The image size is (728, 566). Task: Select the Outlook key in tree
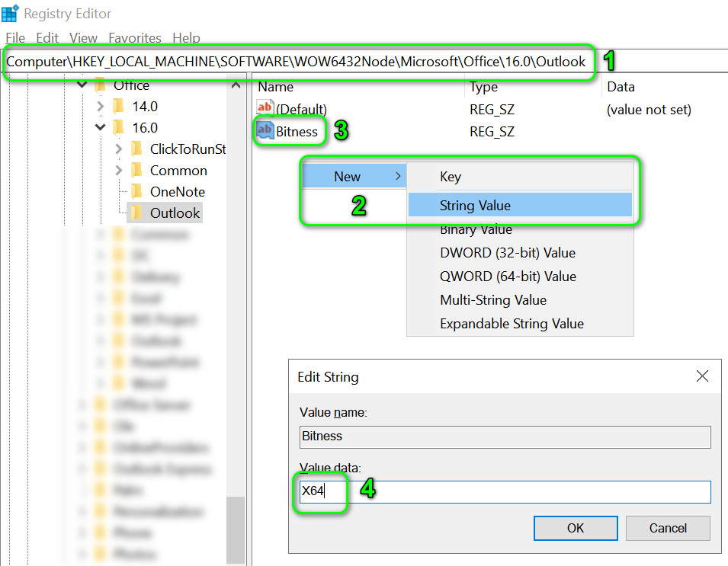coord(175,213)
